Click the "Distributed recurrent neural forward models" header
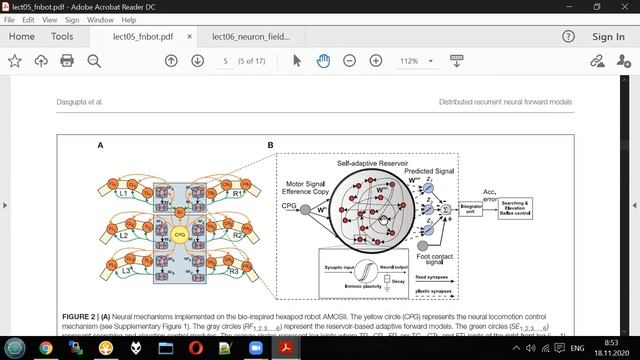 pyautogui.click(x=505, y=102)
